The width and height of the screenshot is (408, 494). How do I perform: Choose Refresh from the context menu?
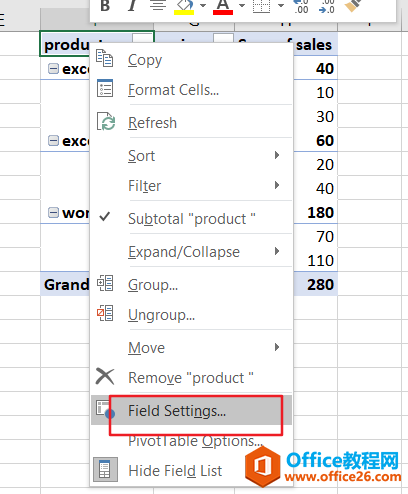click(x=191, y=123)
